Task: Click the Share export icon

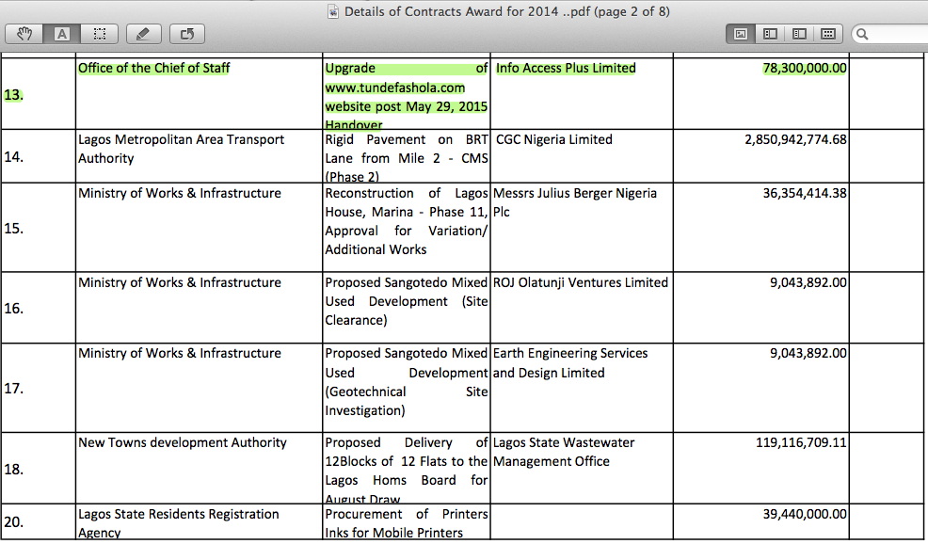Action: coord(187,34)
